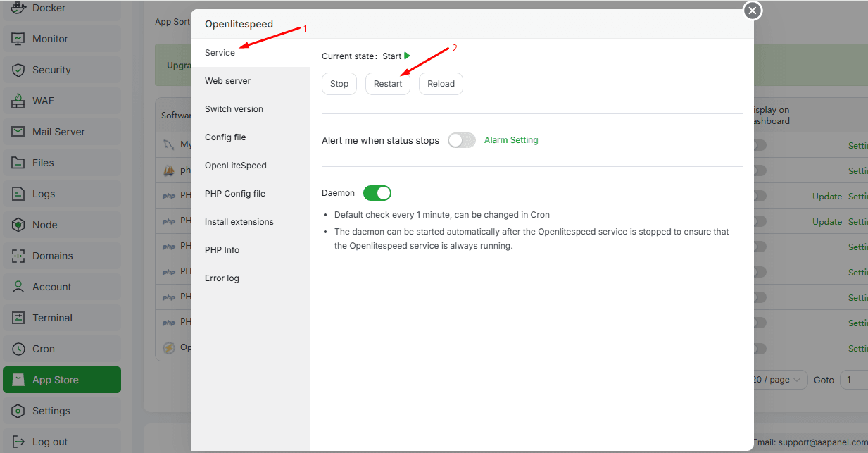Click the Reload button
This screenshot has width=868, height=453.
point(441,84)
